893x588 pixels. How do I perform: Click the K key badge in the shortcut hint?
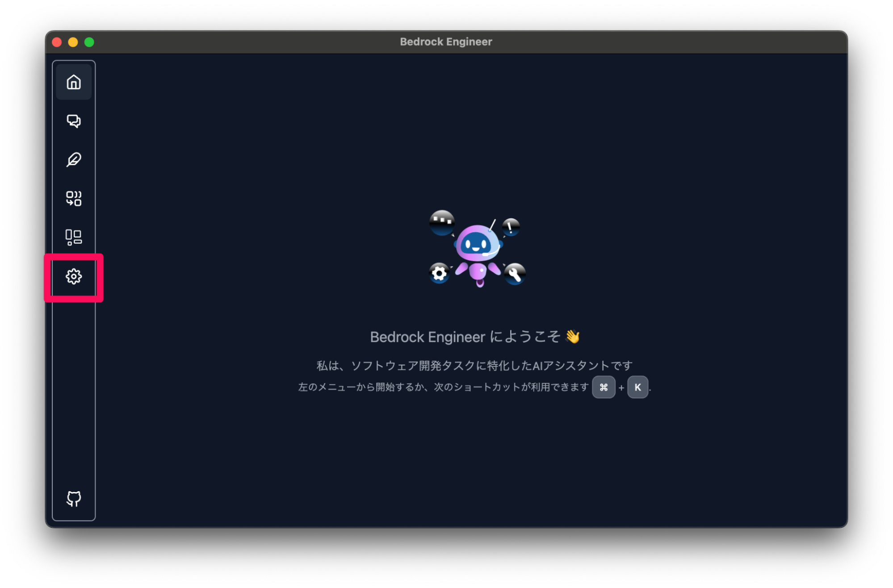click(638, 387)
